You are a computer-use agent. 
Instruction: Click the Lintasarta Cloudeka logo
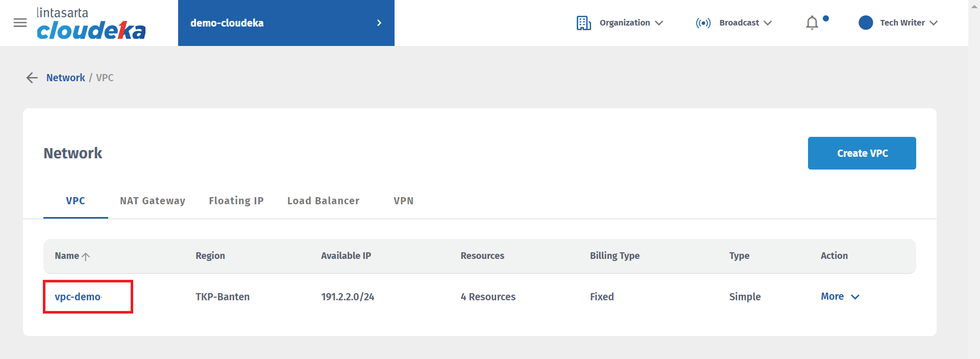pos(91,24)
